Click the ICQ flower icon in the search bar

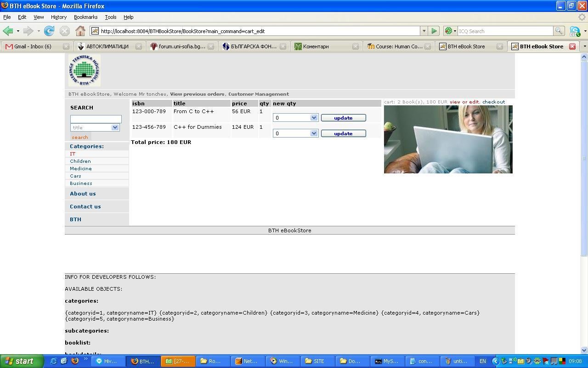click(x=449, y=31)
